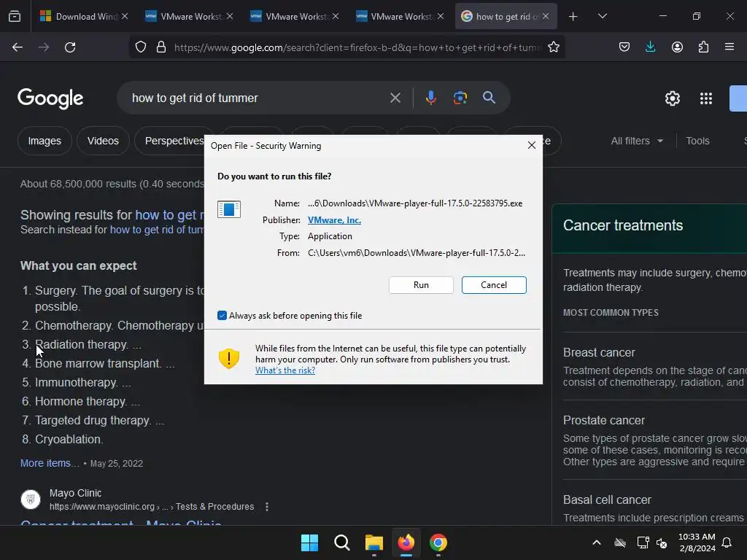The width and height of the screenshot is (747, 560).
Task: Open the VMware, Inc. publisher link
Action: coord(334,220)
